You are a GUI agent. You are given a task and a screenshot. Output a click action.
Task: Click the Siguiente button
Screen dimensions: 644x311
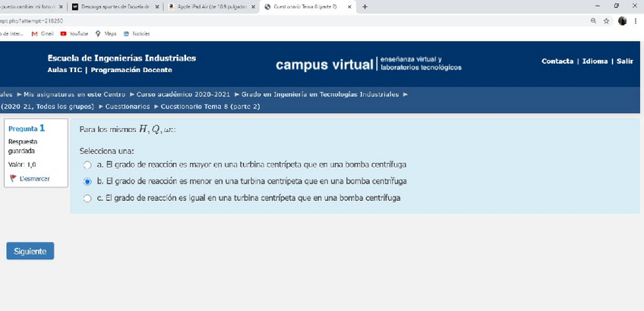click(30, 250)
